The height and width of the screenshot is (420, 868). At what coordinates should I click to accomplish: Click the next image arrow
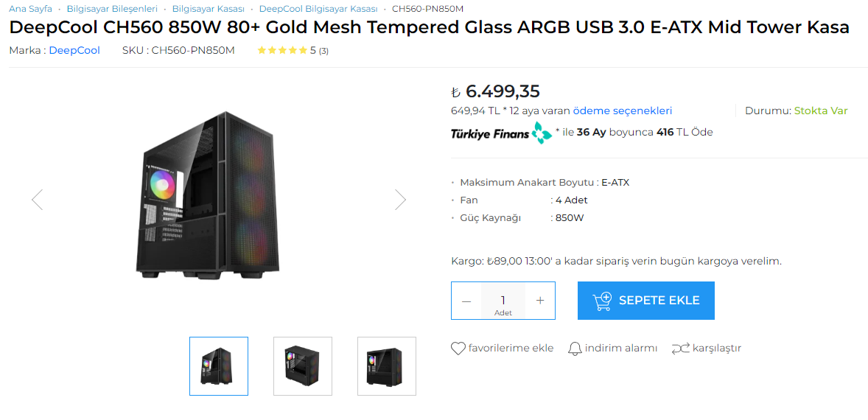pyautogui.click(x=400, y=200)
